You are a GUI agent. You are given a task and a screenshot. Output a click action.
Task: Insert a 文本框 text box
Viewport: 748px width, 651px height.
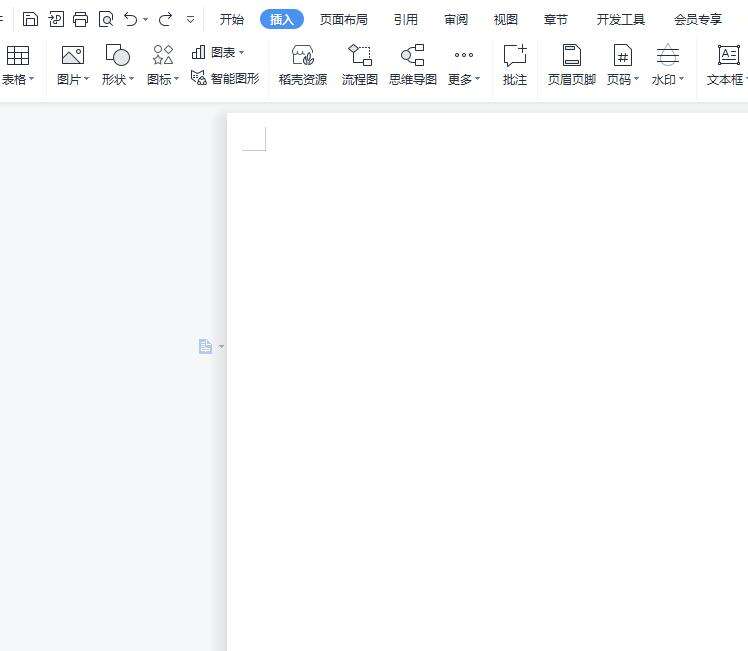click(x=727, y=66)
